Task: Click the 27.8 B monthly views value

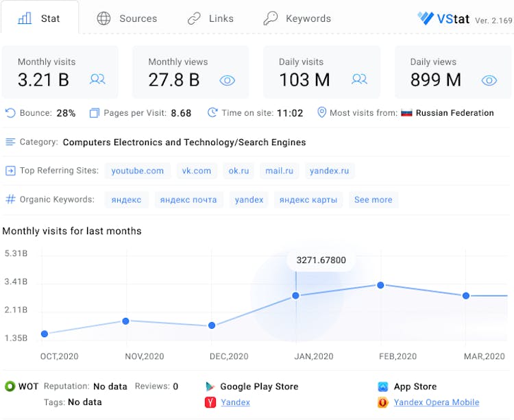Action: coord(174,80)
